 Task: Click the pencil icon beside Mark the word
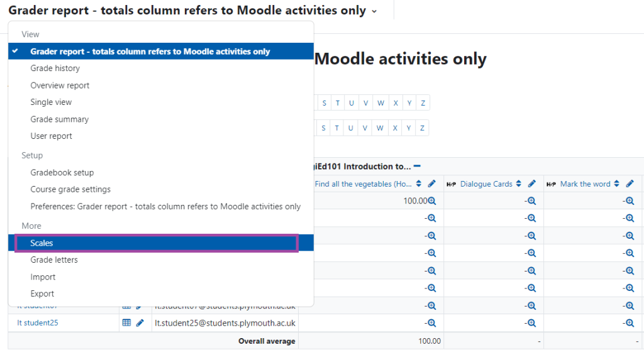tap(629, 184)
